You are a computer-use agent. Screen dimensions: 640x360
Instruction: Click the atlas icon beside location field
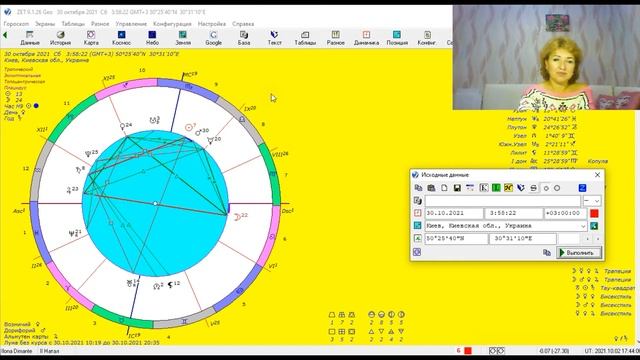pyautogui.click(x=418, y=225)
